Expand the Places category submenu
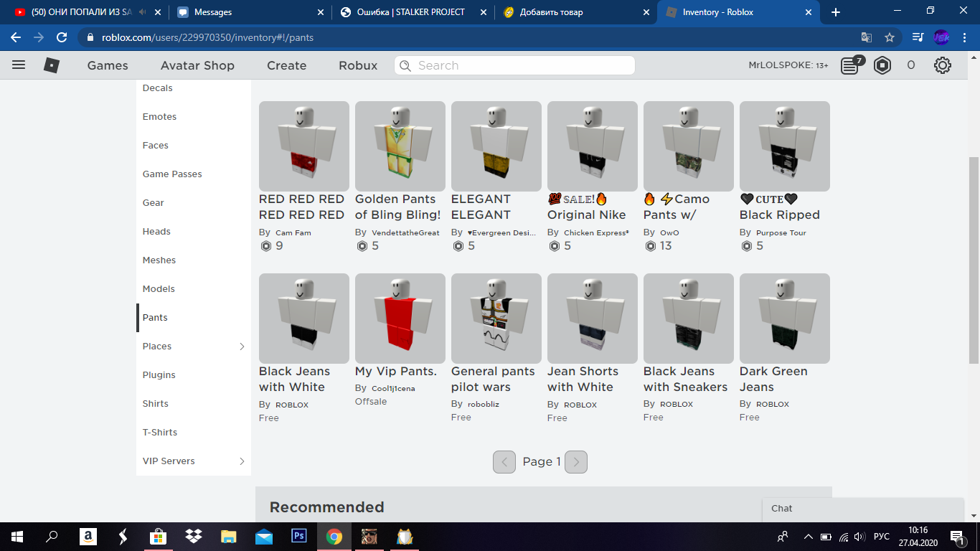The image size is (980, 551). click(242, 347)
